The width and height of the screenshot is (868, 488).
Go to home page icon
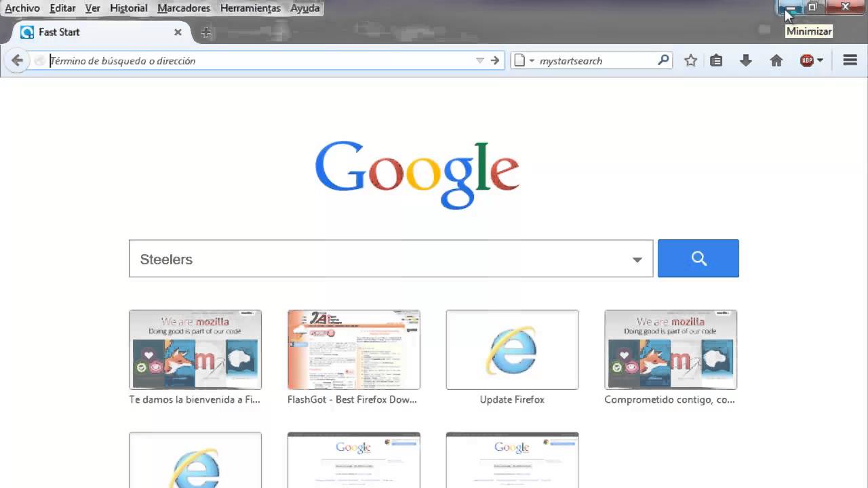(x=776, y=60)
